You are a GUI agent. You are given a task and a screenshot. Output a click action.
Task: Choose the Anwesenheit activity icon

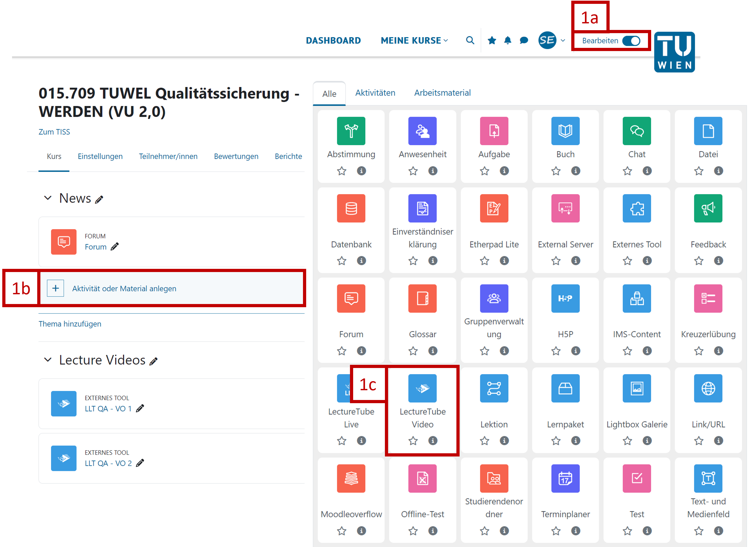[422, 131]
